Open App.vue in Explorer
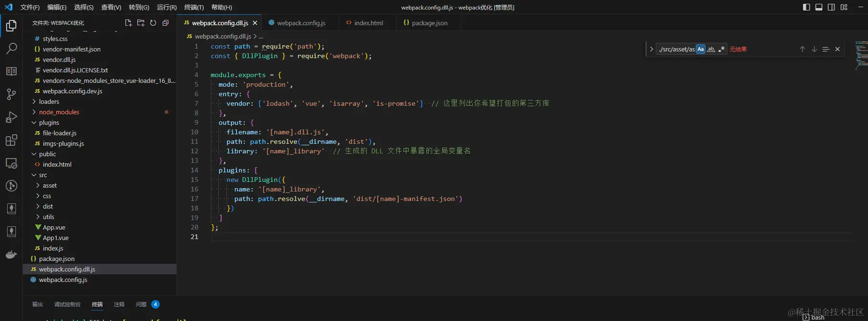 pyautogui.click(x=100, y=227)
